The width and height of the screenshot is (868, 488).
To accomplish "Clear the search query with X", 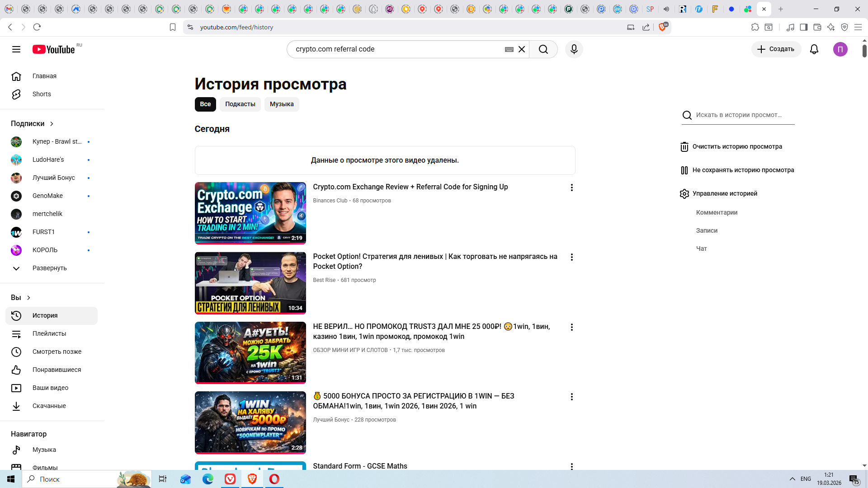I will (522, 49).
